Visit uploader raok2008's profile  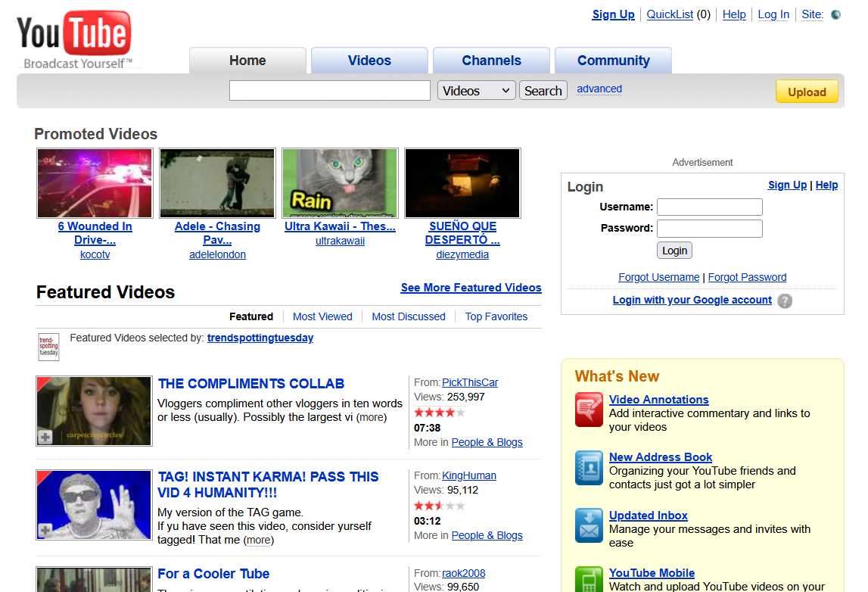coord(463,573)
